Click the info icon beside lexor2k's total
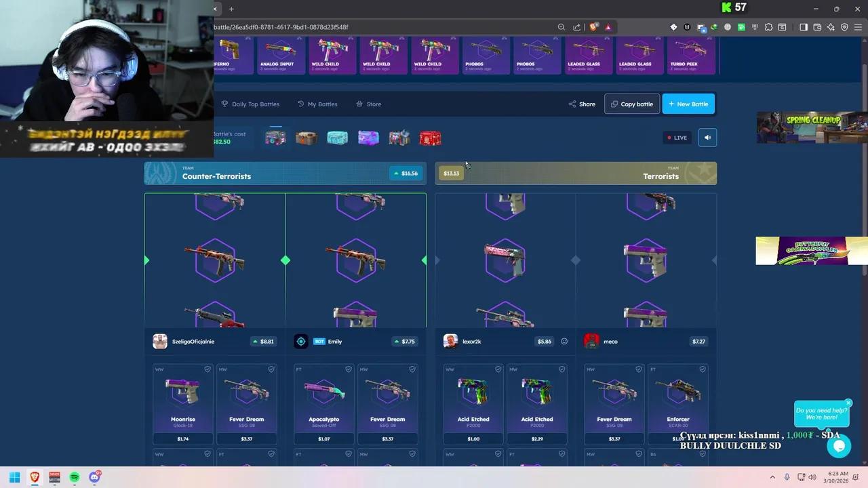The width and height of the screenshot is (868, 488). 564,341
